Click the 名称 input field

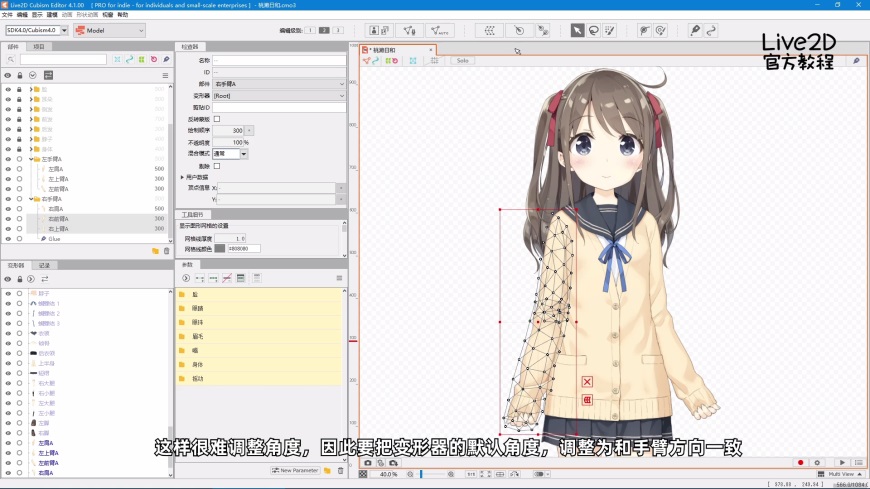click(x=279, y=60)
